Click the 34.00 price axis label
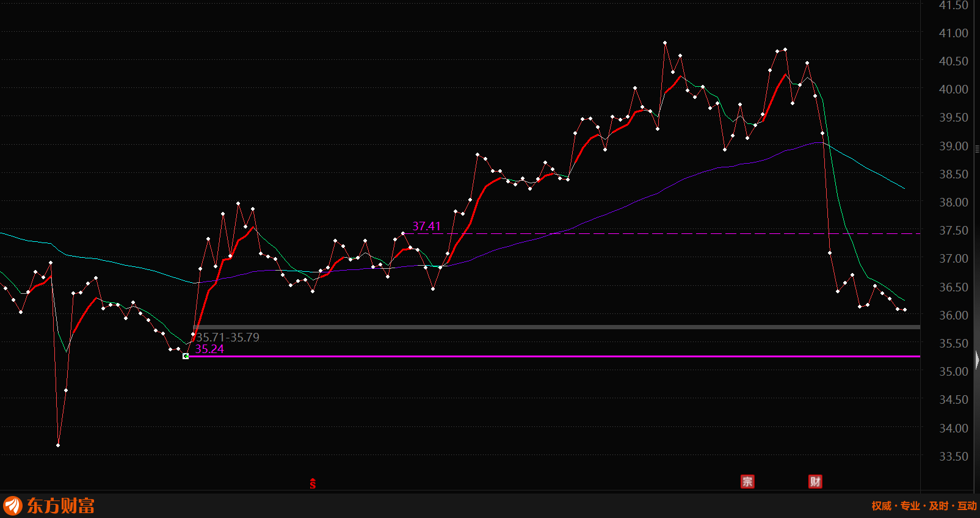 (953, 428)
